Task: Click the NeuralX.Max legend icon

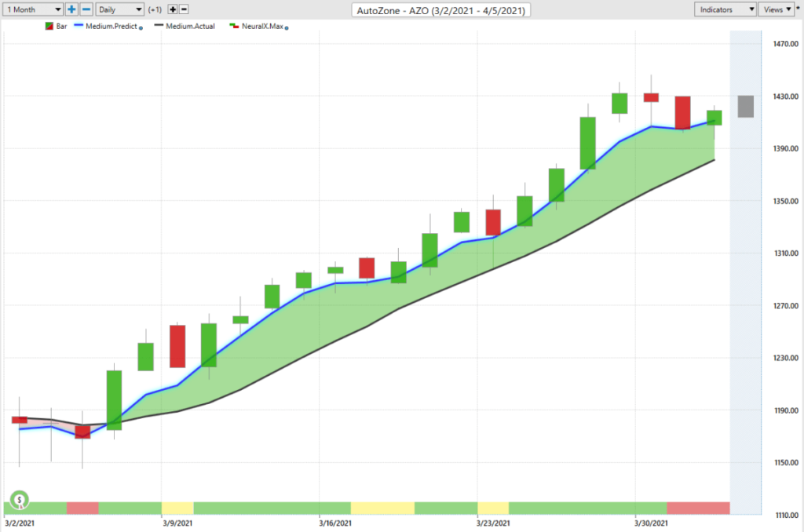Action: click(234, 26)
